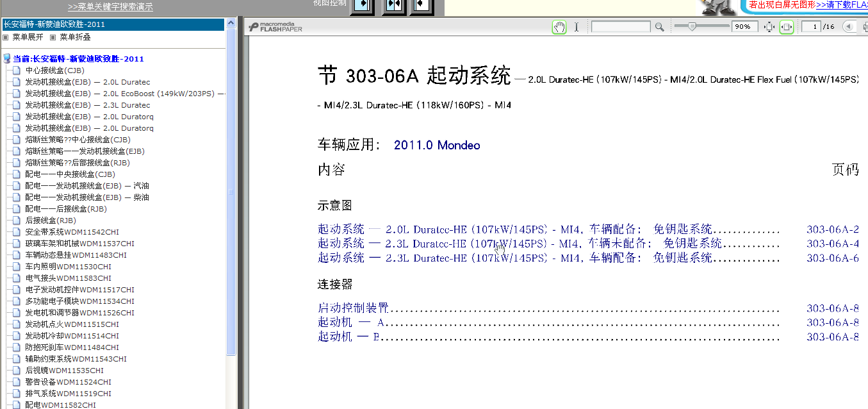Open 配电——发动机接线盒(EJB) — 柴油
The width and height of the screenshot is (868, 409).
[x=87, y=197]
